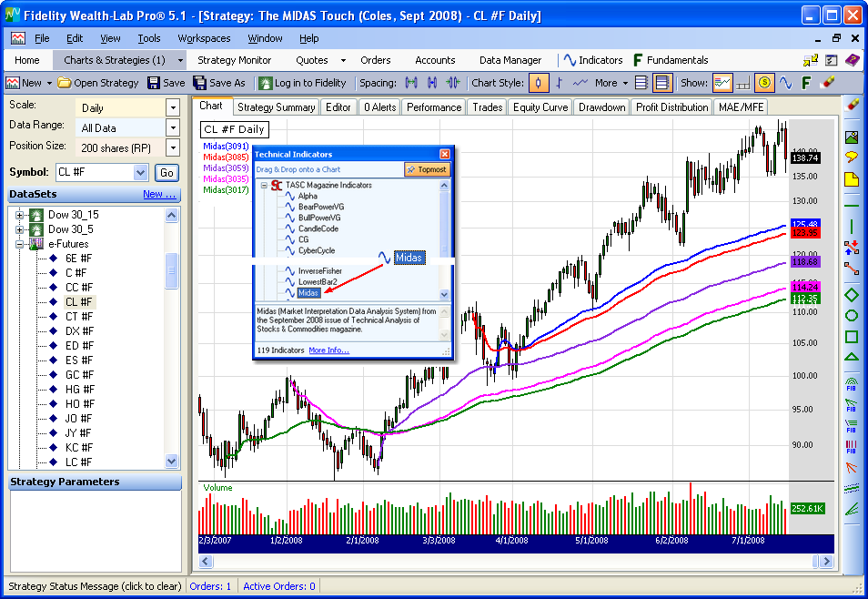Toggle the dollar sign show option
Screen dimensions: 868x599
(764, 83)
